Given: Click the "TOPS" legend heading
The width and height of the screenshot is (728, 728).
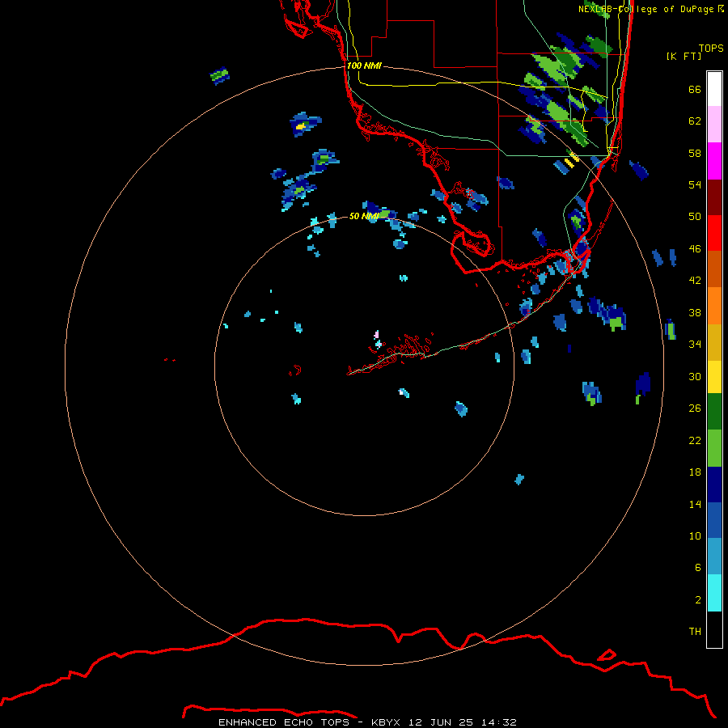Looking at the screenshot, I should [711, 48].
